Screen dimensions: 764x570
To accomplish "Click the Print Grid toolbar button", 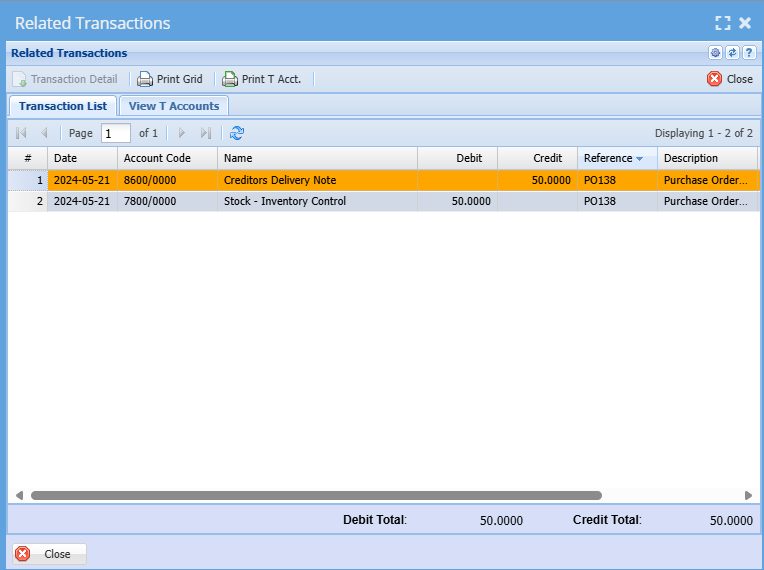I will click(170, 79).
